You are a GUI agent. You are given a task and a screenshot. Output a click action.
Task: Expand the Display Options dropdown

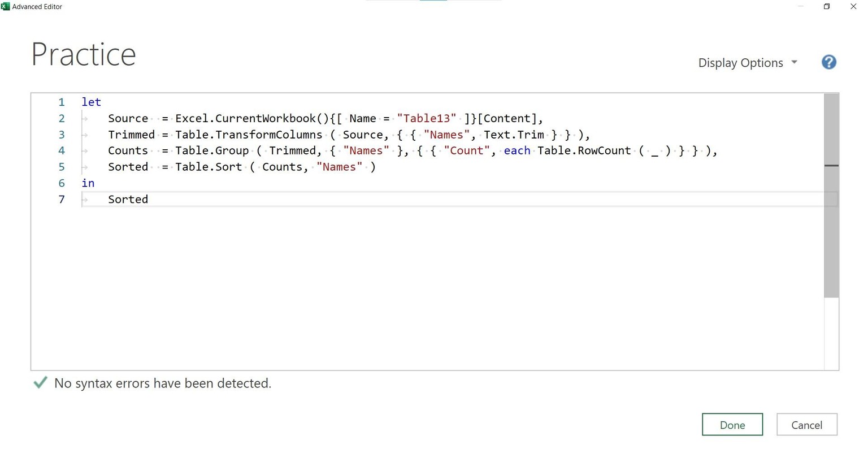[x=748, y=63]
